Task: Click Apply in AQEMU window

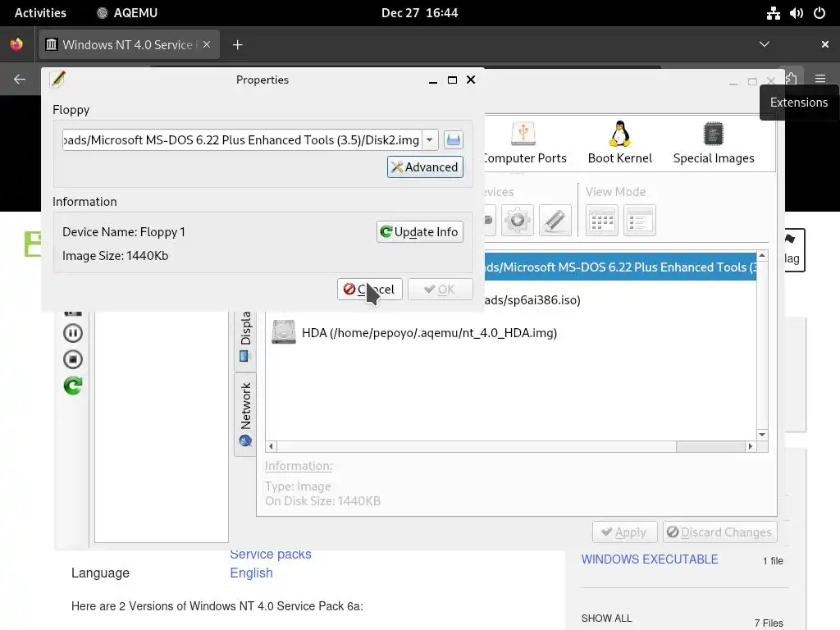Action: 624,532
